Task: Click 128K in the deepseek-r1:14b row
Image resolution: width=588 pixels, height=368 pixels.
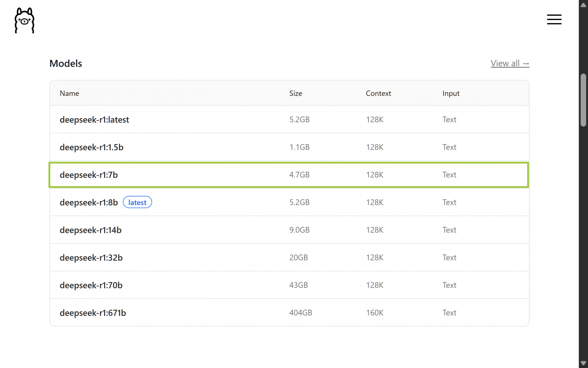Action: tap(375, 230)
